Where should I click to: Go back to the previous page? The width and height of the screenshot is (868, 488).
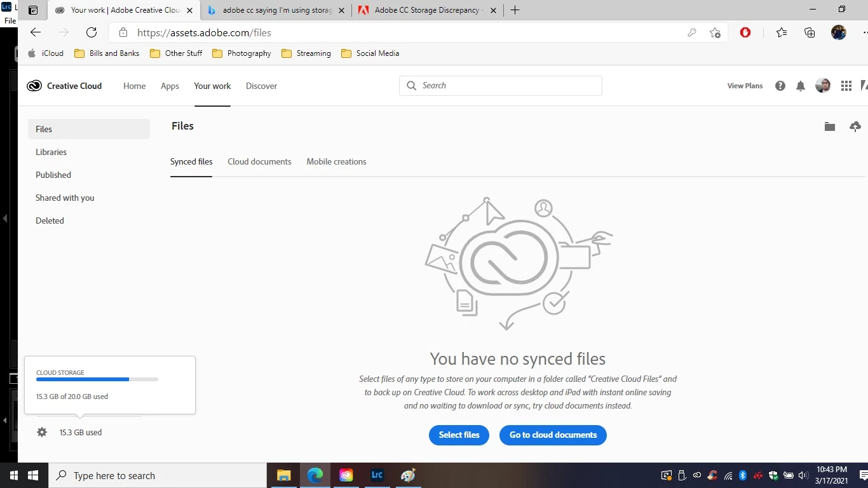tap(36, 32)
